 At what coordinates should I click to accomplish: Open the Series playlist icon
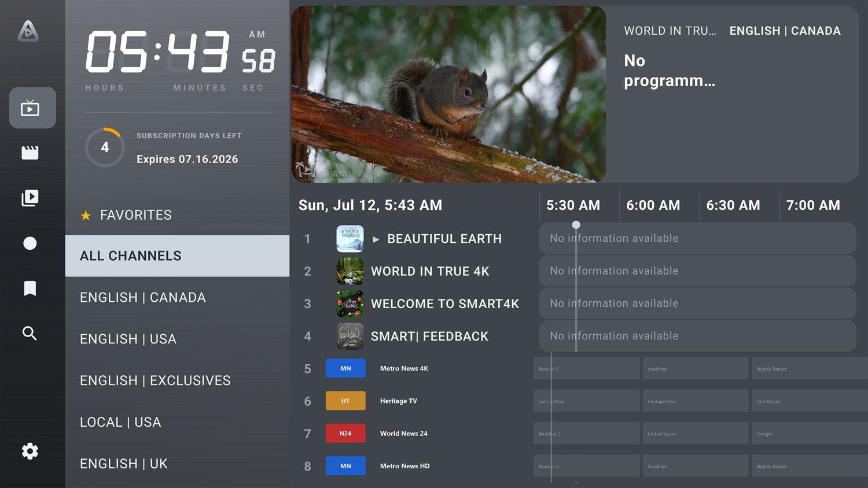[30, 198]
